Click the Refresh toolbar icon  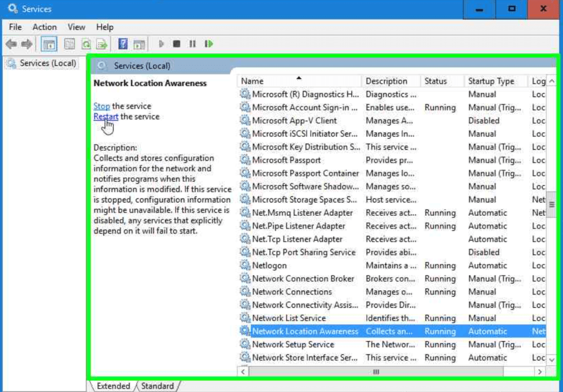click(x=86, y=44)
